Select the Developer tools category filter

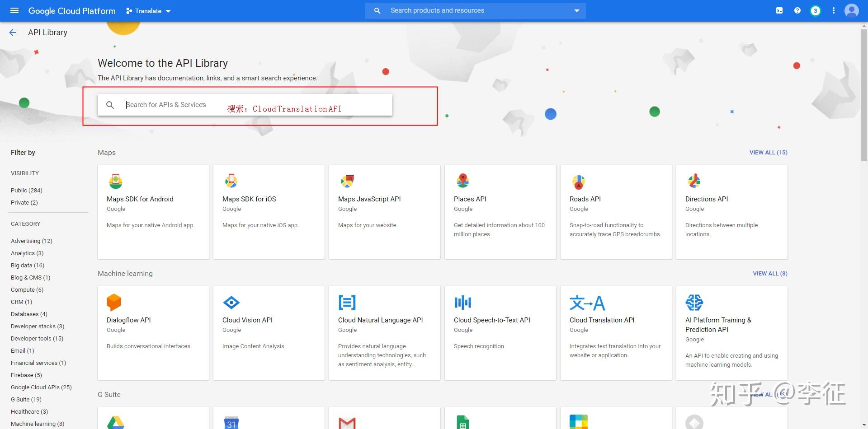coord(37,339)
